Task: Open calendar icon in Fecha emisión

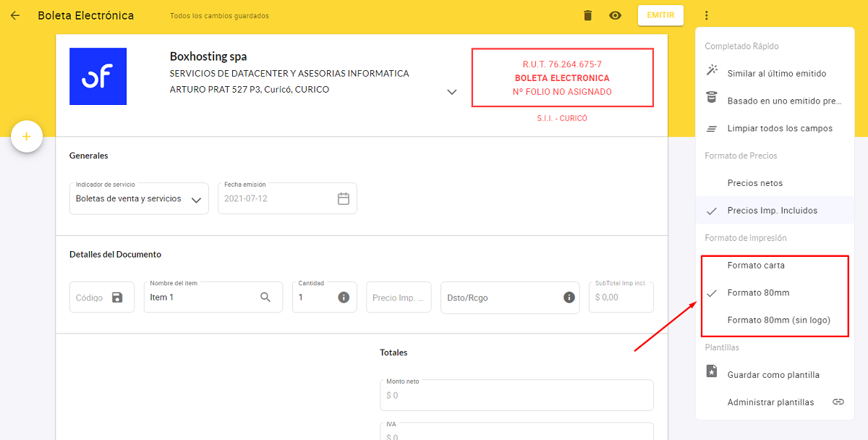Action: pyautogui.click(x=344, y=198)
